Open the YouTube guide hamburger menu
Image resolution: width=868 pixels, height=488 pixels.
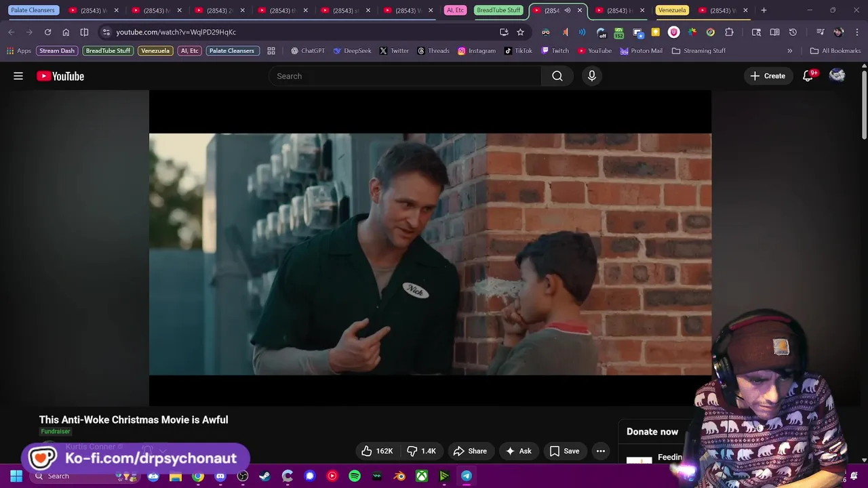(18, 76)
